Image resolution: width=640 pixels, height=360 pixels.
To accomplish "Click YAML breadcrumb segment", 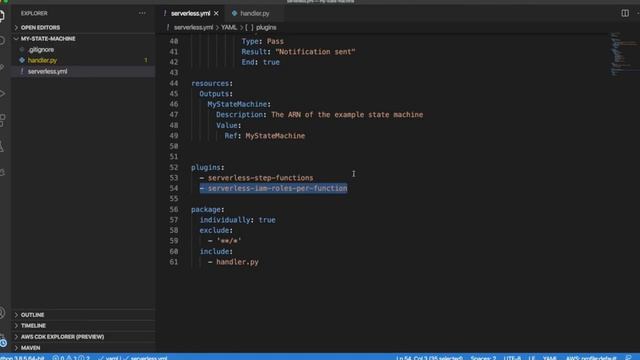I will (x=229, y=27).
